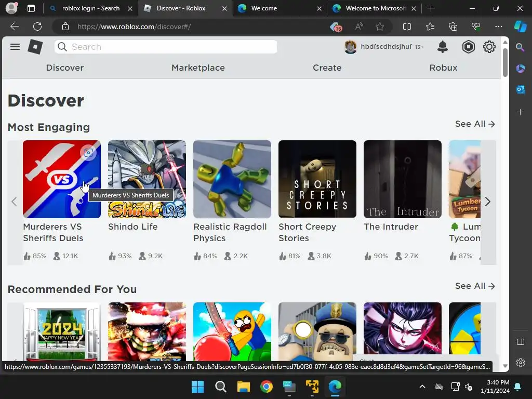The width and height of the screenshot is (532, 399).
Task: Click See All for Most Engaging
Action: tap(475, 124)
